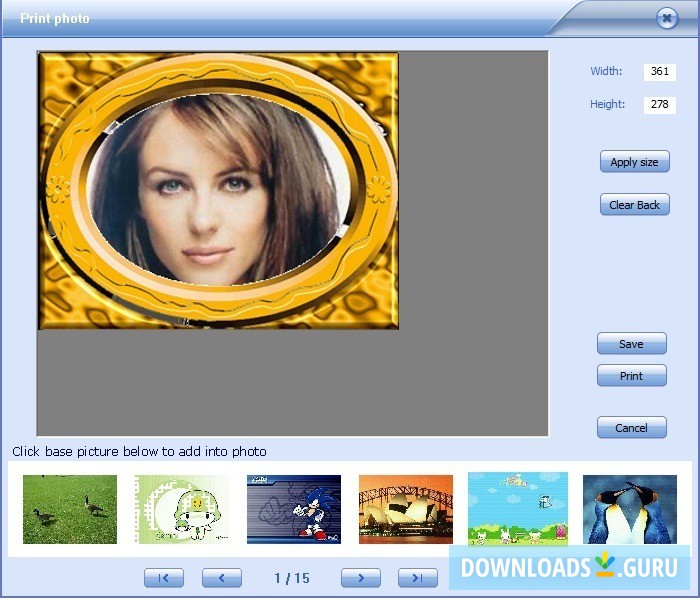
Task: Select the framed portrait photo preview
Action: (x=218, y=191)
